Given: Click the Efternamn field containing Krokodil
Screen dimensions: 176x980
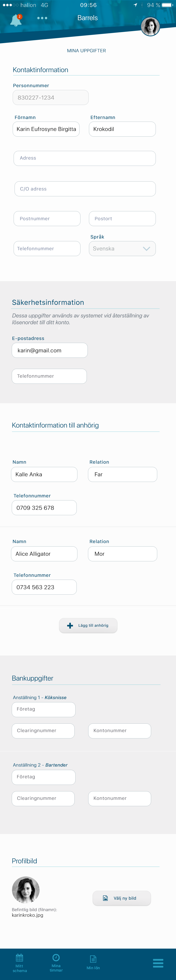Looking at the screenshot, I should [122, 129].
